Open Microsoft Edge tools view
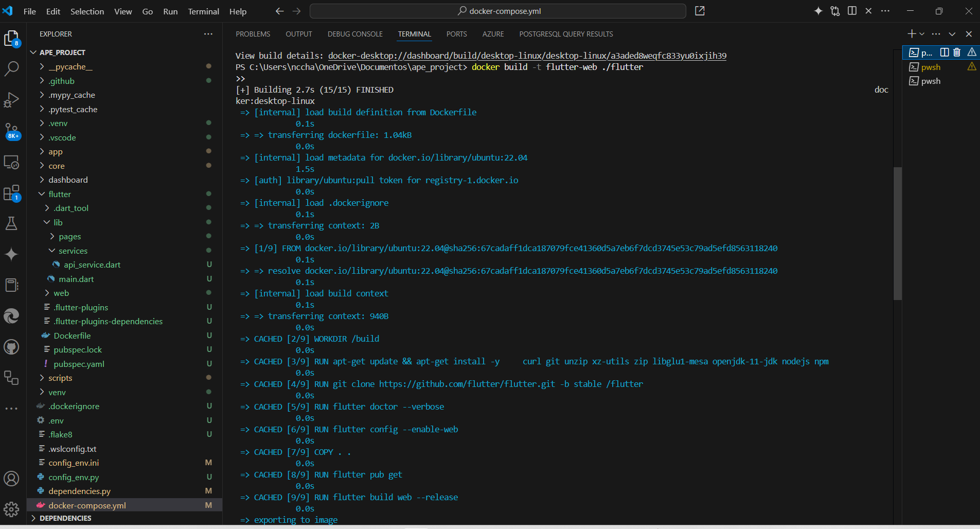The height and width of the screenshot is (529, 980). pyautogui.click(x=11, y=316)
